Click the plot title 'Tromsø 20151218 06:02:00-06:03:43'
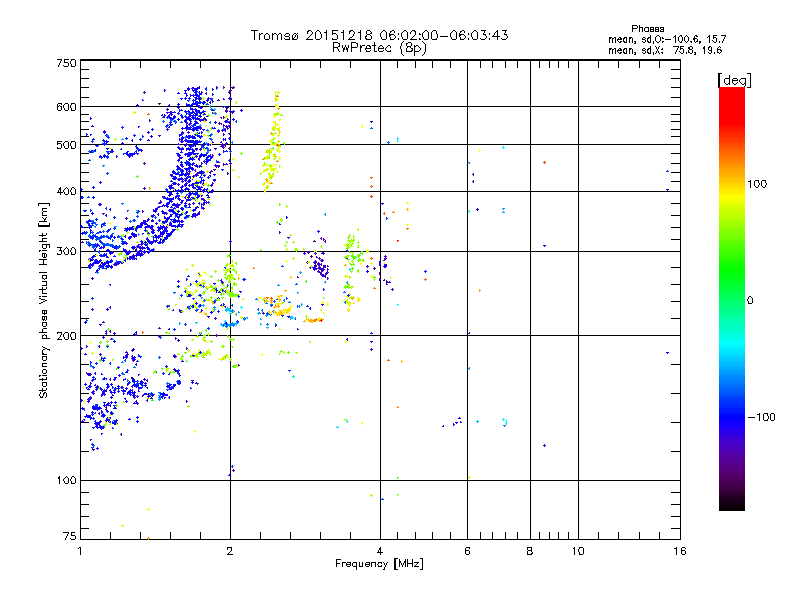 point(379,35)
